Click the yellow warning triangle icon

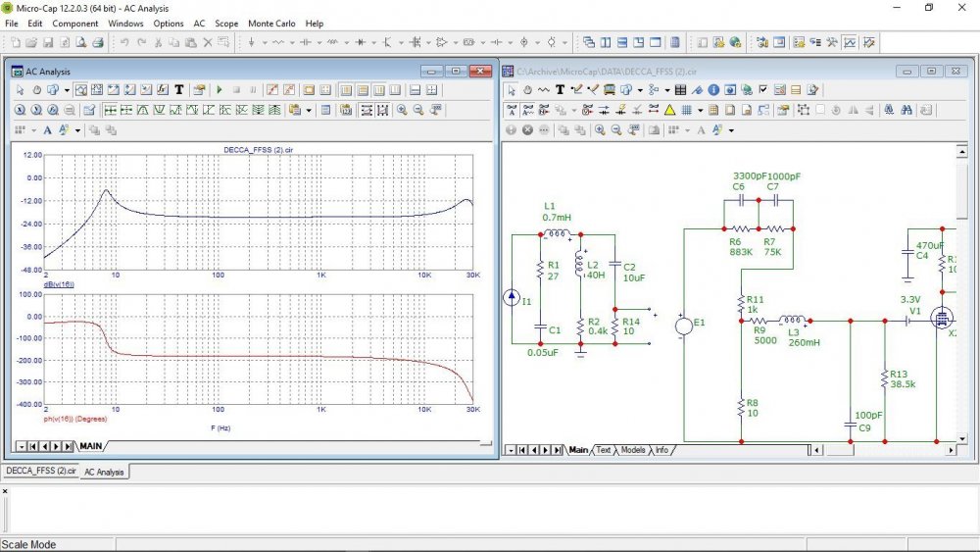[669, 110]
